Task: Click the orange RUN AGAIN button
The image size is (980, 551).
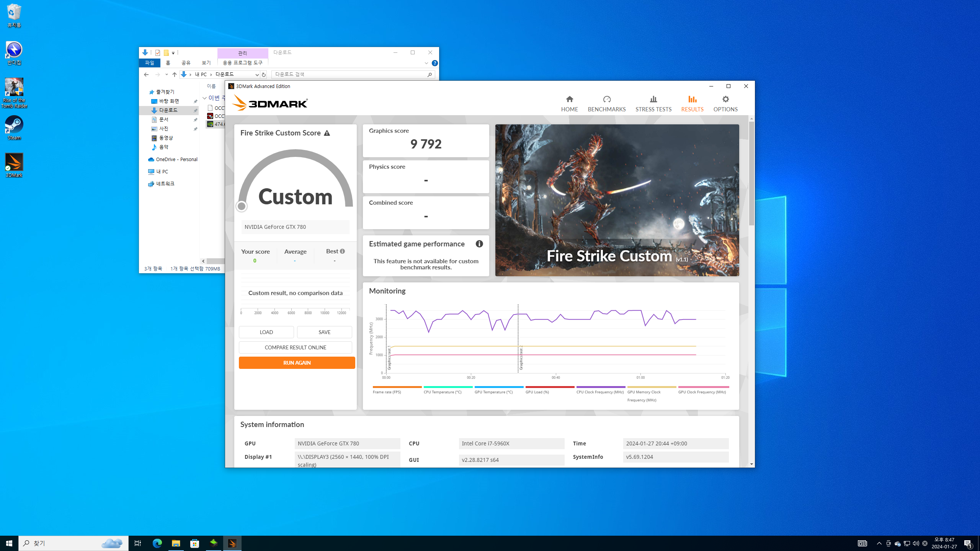Action: click(297, 363)
